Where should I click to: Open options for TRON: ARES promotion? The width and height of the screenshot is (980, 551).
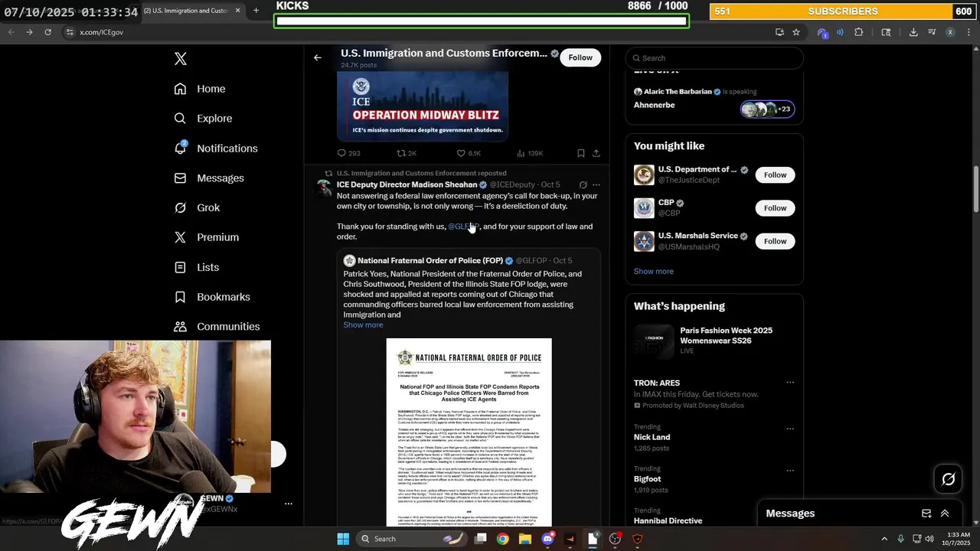(x=790, y=383)
